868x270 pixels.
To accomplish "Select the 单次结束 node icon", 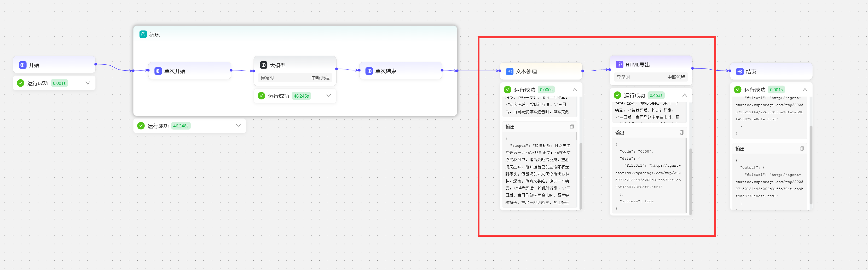I will coord(369,71).
